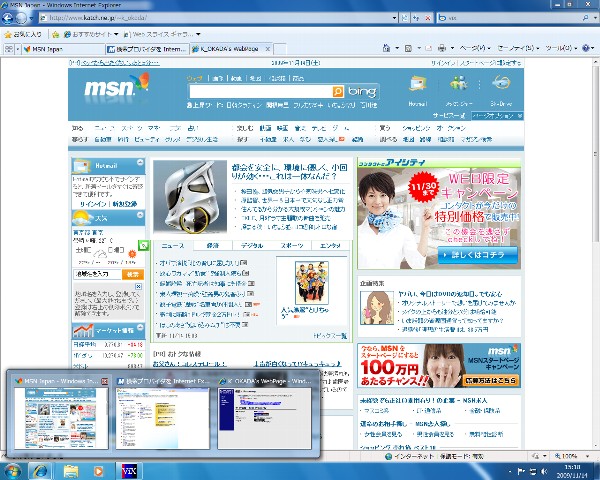
Task: Open the ツール(O) menu
Action: tap(561, 48)
